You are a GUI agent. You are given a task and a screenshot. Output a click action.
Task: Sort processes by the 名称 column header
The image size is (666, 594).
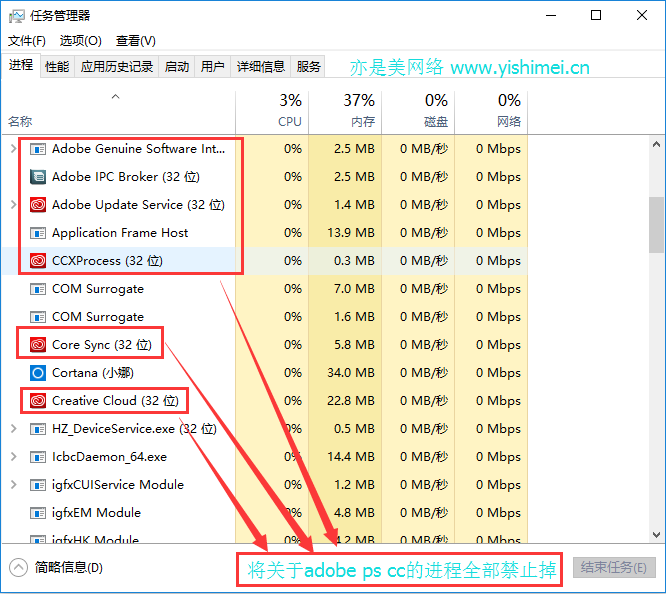[x=118, y=112]
